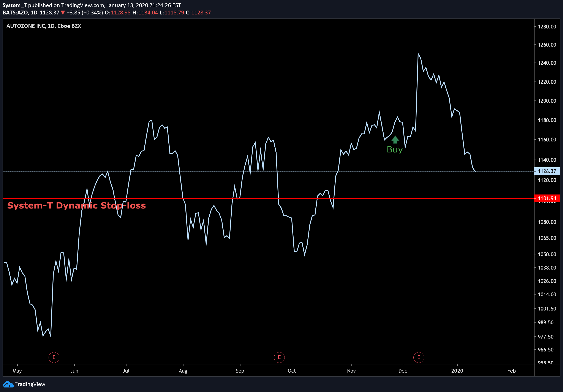The width and height of the screenshot is (563, 392).
Task: Click the current price tag 1128.37 on axis
Action: pos(547,171)
